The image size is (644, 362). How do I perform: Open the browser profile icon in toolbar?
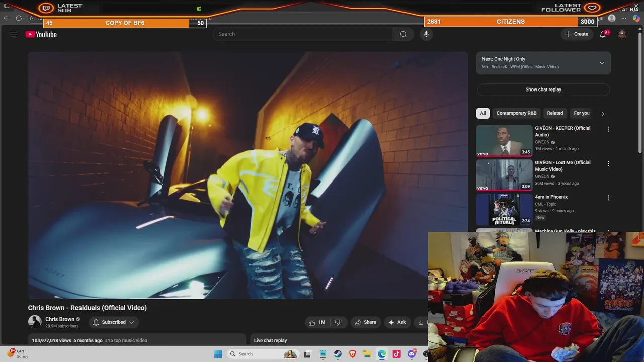click(x=612, y=18)
